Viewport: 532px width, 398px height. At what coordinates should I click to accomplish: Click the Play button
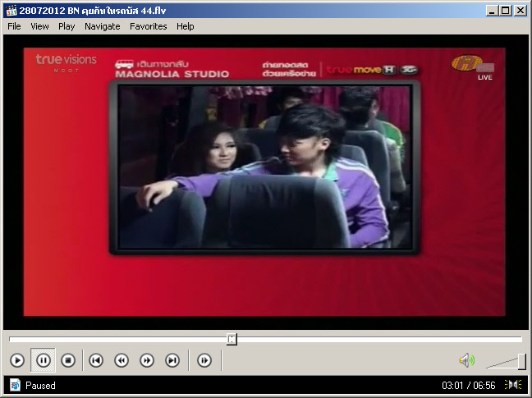[17, 360]
